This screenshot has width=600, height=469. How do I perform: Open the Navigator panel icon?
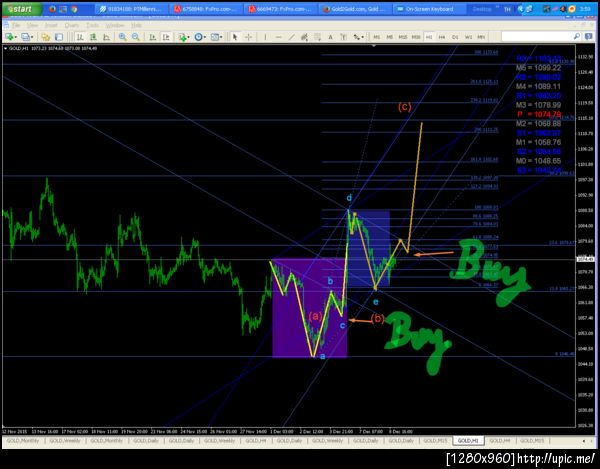coord(59,37)
